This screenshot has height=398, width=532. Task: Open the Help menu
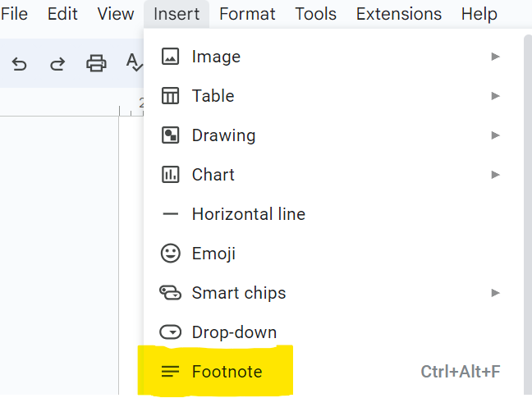pyautogui.click(x=479, y=14)
